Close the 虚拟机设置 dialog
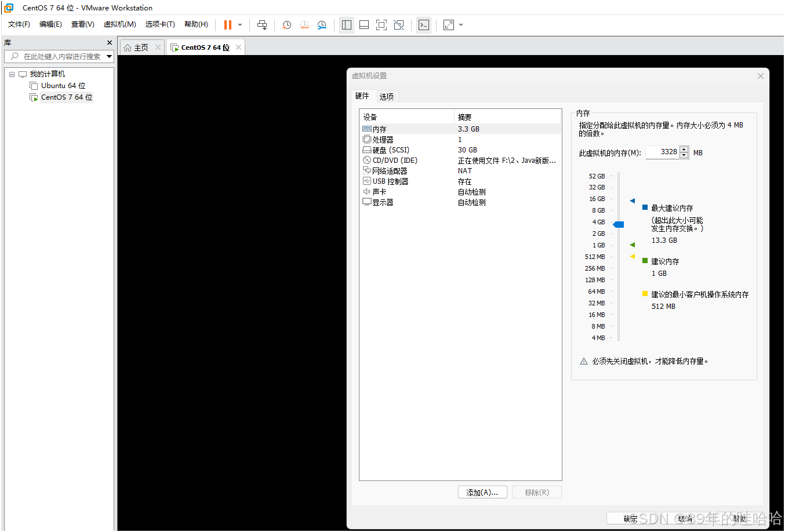The width and height of the screenshot is (785, 532). point(761,76)
